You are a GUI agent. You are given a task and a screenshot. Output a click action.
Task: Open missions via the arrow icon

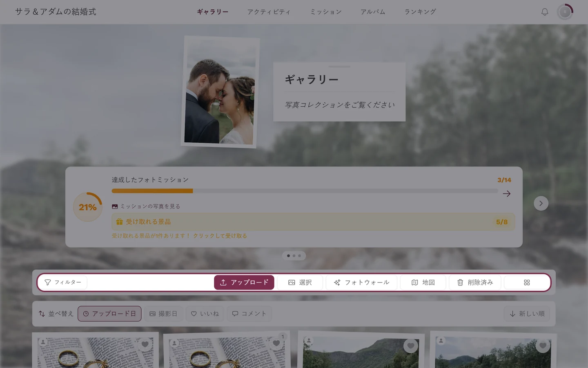coord(507,194)
